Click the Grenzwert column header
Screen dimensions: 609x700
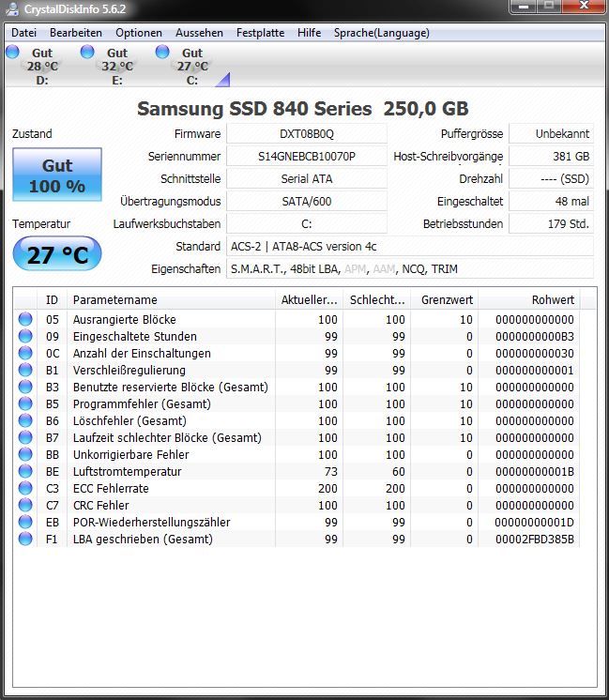coord(445,299)
